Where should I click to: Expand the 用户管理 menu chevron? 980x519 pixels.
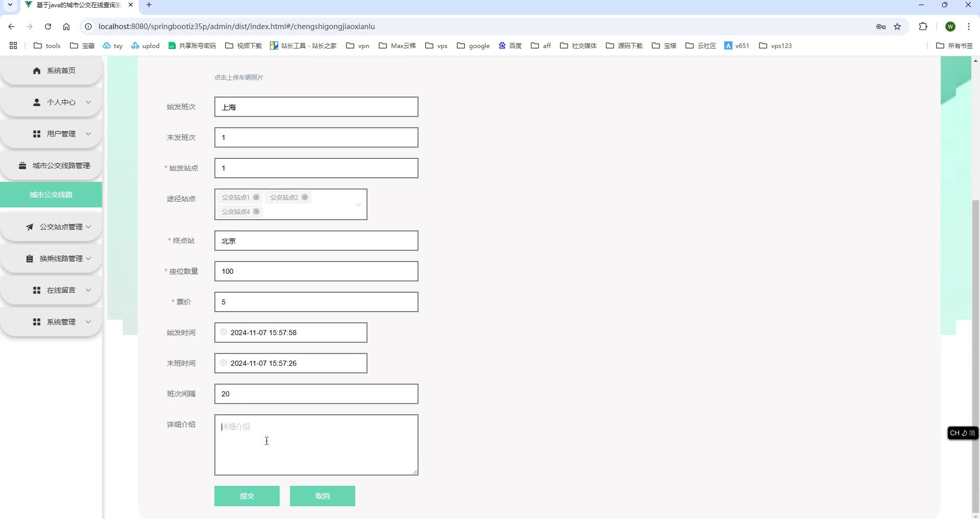88,134
